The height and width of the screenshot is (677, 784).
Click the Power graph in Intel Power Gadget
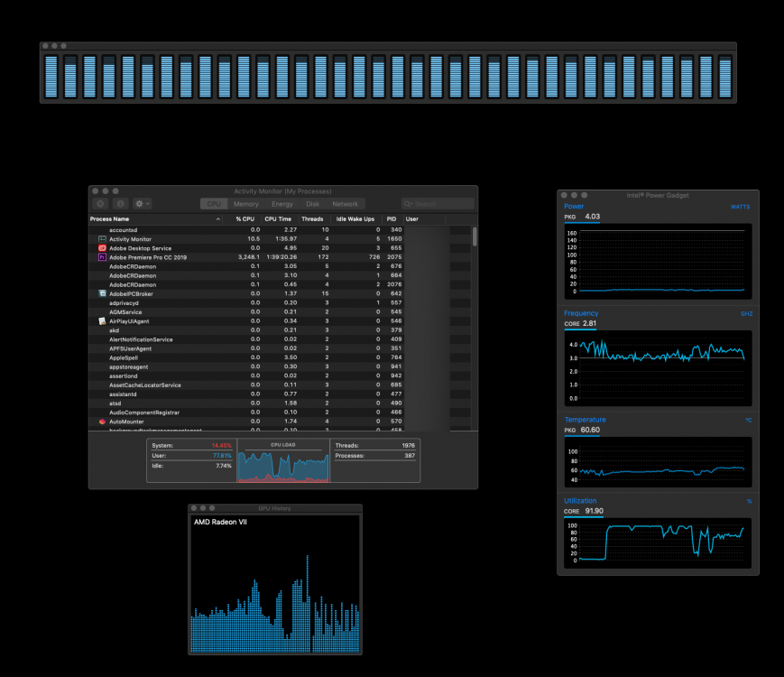[658, 261]
